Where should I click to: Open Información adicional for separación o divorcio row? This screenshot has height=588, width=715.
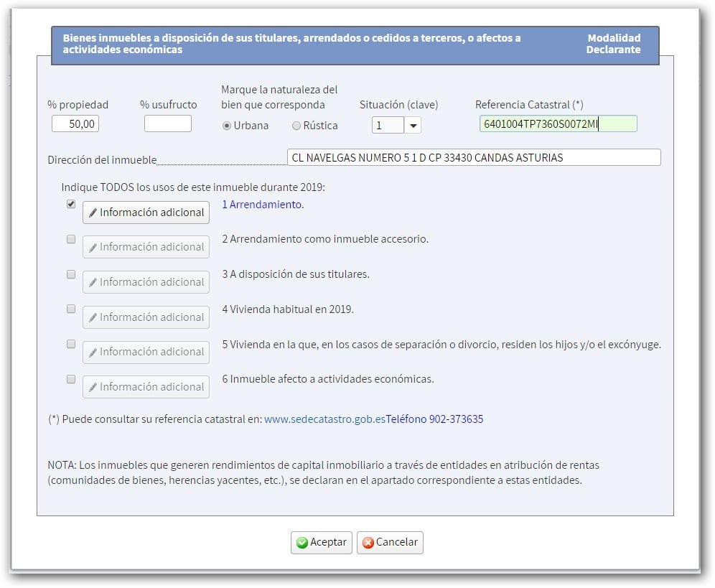[x=146, y=353]
